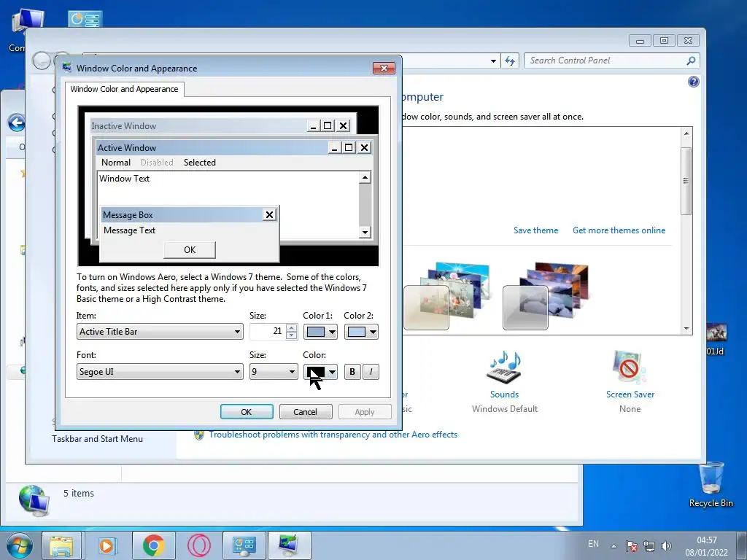Open the font Size dropdown showing 9
This screenshot has height=560, width=747.
point(274,372)
